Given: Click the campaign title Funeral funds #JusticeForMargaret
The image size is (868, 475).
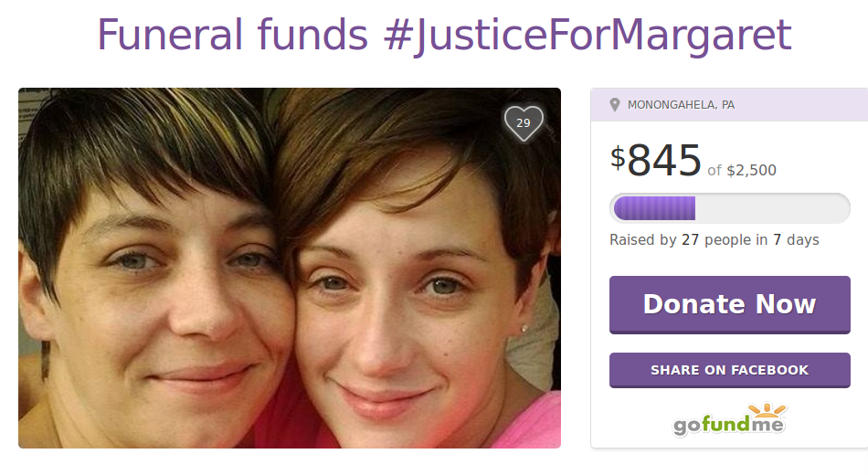Looking at the screenshot, I should pyautogui.click(x=445, y=35).
